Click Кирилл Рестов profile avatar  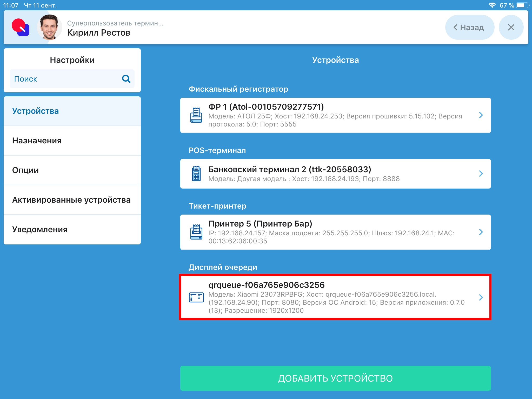49,27
